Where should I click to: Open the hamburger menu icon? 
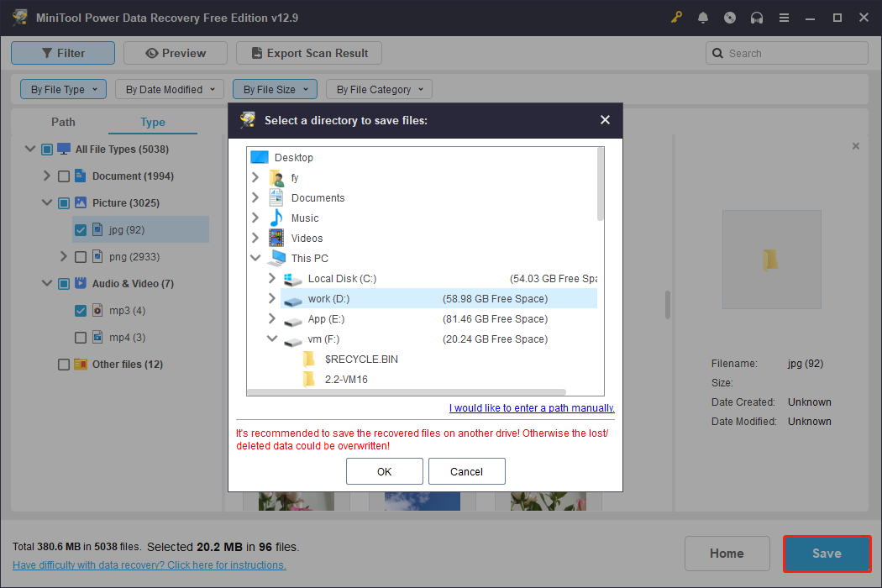[784, 18]
